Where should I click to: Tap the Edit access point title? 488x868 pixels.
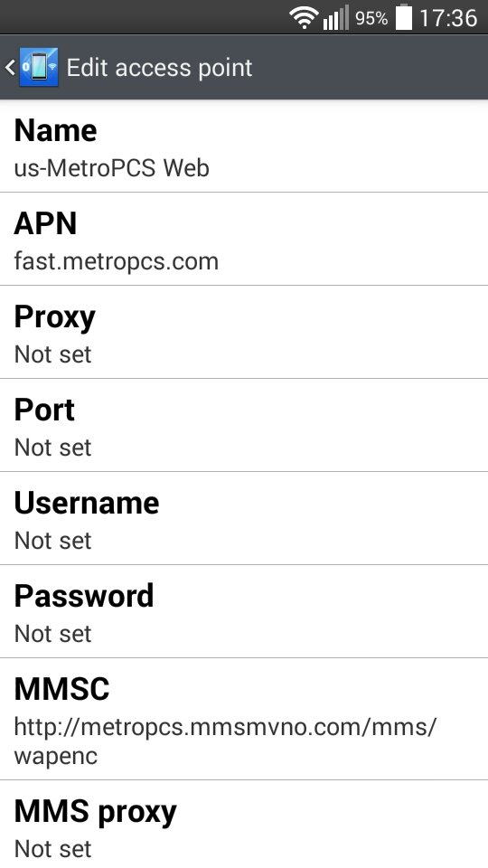coord(159,68)
